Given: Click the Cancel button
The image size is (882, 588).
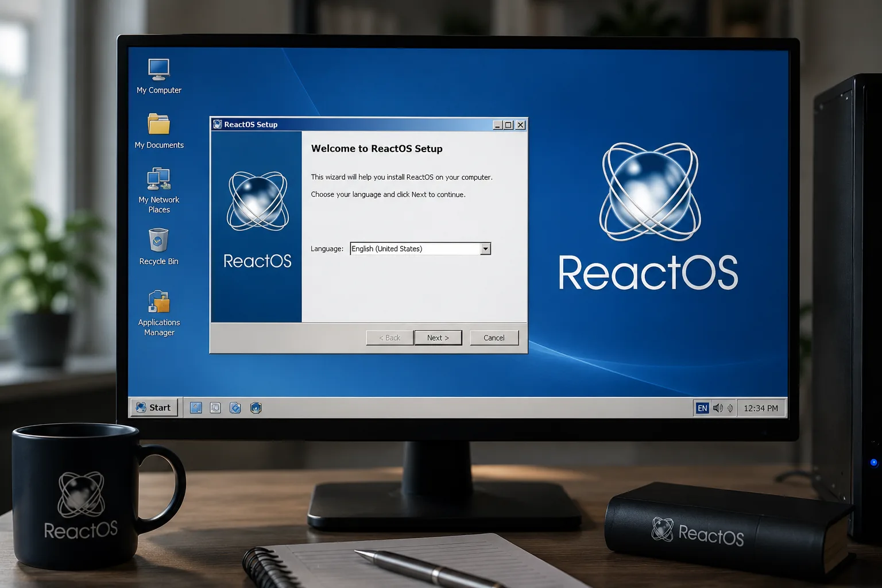Looking at the screenshot, I should [x=494, y=338].
